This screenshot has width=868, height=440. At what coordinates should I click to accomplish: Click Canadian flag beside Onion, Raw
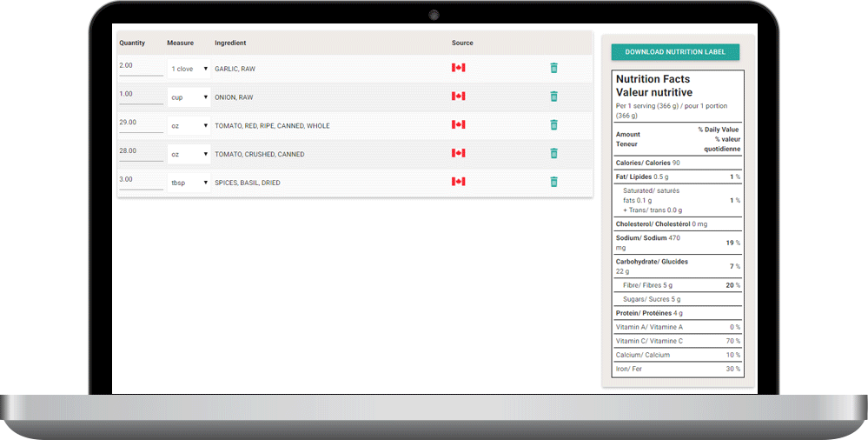pyautogui.click(x=459, y=97)
